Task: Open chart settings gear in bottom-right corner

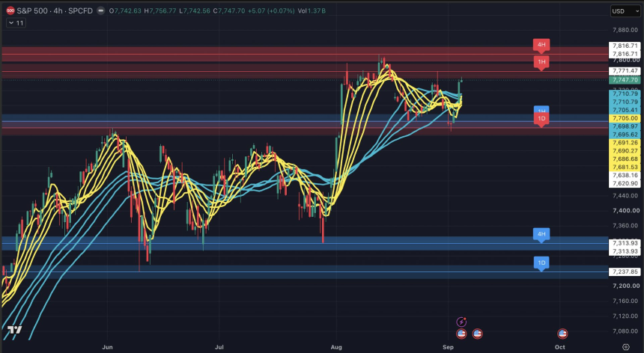Action: click(x=625, y=347)
